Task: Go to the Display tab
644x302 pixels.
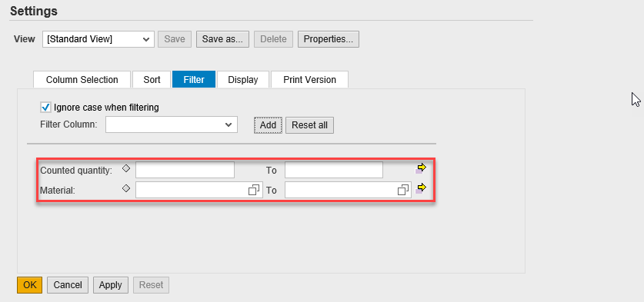Action: [242, 80]
